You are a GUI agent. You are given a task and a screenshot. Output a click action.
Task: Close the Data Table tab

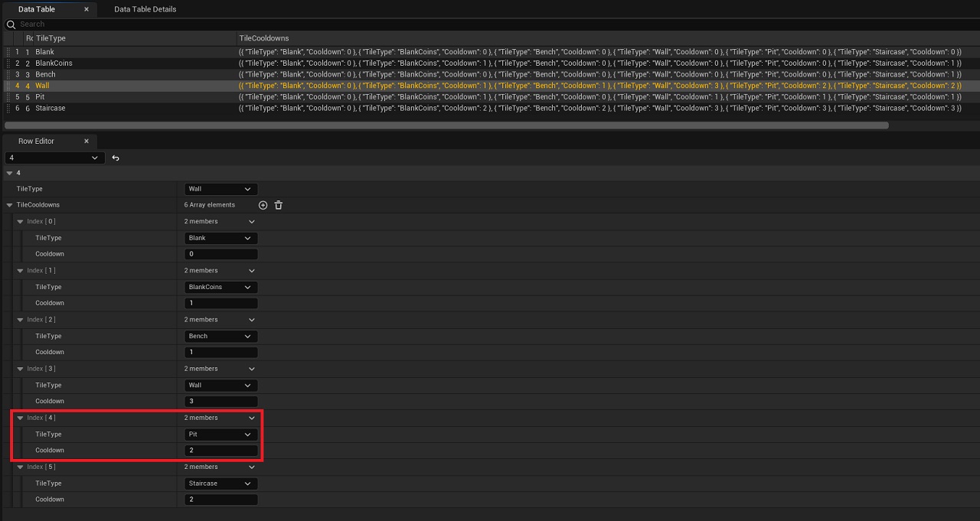point(86,9)
